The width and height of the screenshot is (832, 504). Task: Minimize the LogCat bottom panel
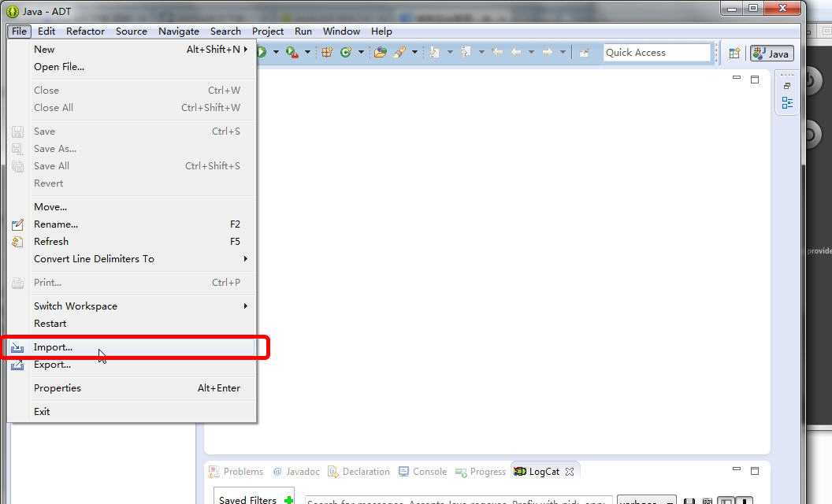click(737, 469)
